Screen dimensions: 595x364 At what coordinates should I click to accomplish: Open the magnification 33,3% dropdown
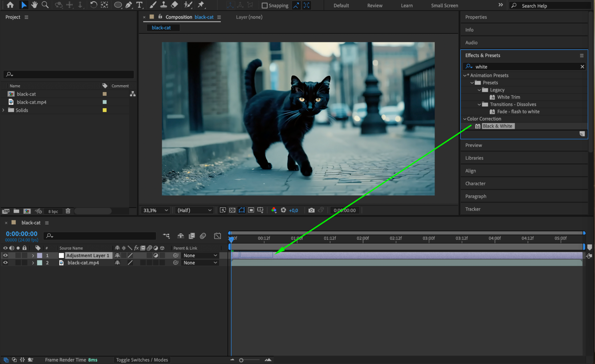tap(156, 210)
